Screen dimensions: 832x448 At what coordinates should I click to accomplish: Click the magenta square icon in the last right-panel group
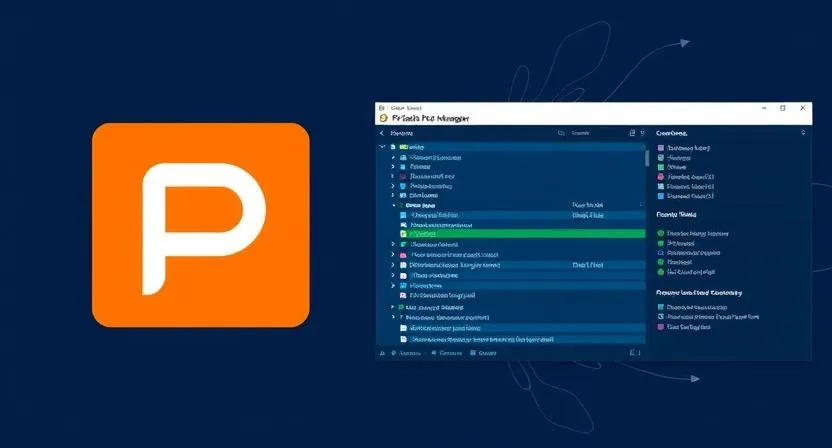[x=661, y=327]
